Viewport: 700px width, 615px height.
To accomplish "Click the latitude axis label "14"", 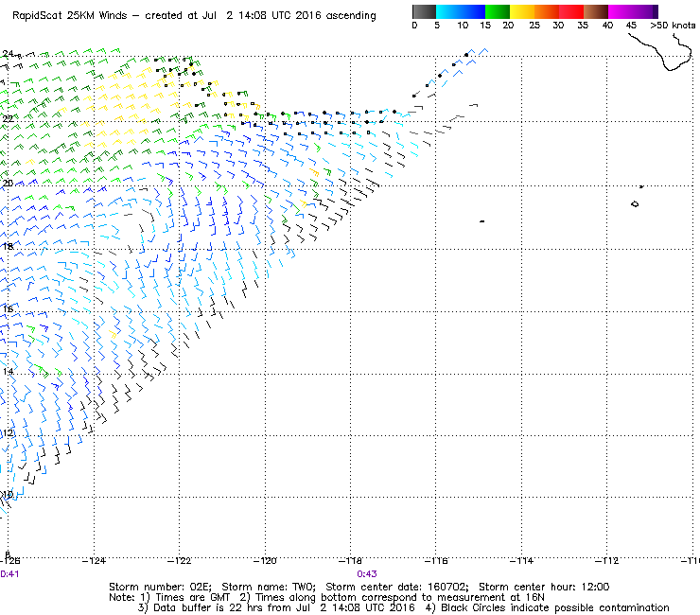I will [x=8, y=372].
